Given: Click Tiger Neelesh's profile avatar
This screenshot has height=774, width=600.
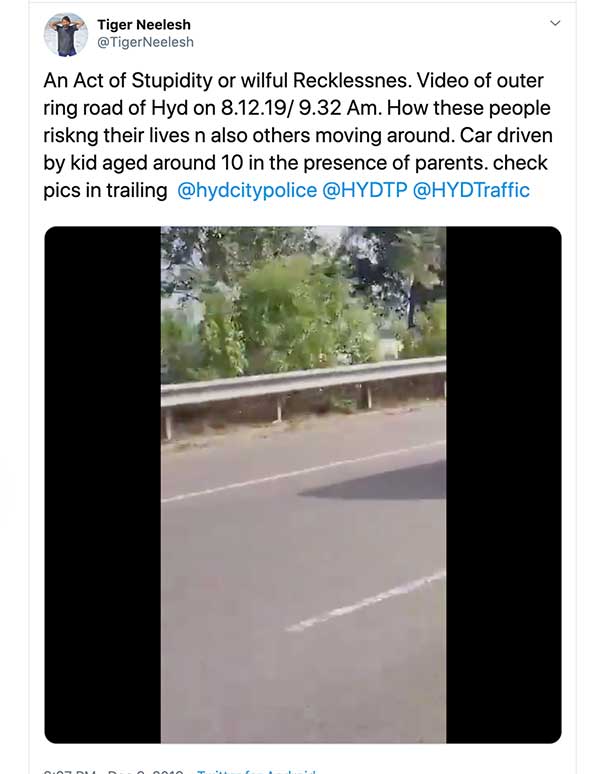Looking at the screenshot, I should (x=66, y=35).
